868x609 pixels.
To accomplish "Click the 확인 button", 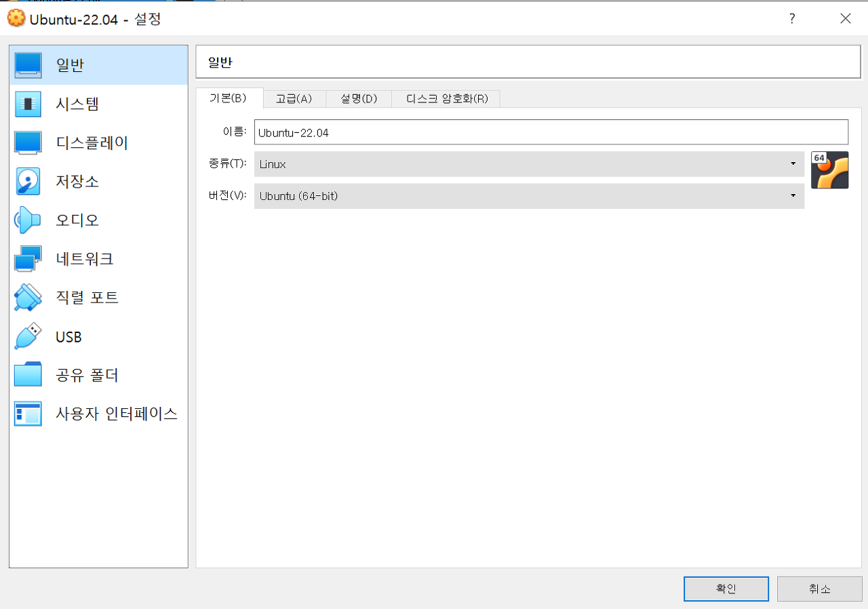I will click(726, 589).
